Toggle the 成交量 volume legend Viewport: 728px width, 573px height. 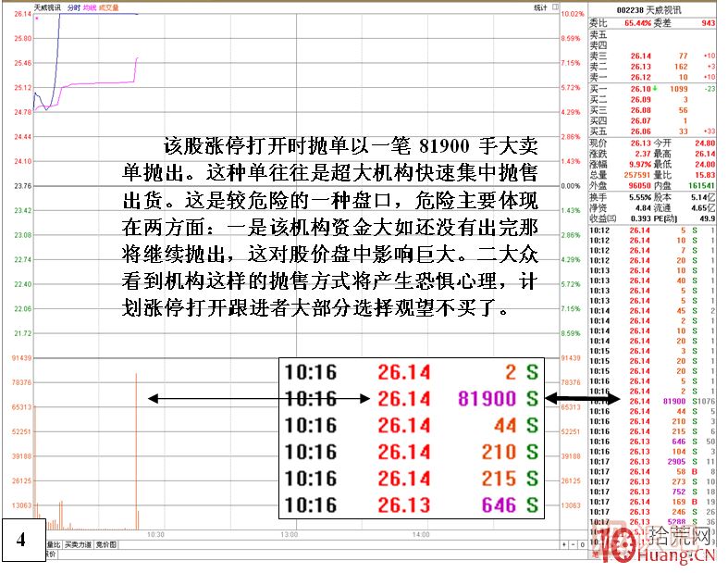pos(107,7)
